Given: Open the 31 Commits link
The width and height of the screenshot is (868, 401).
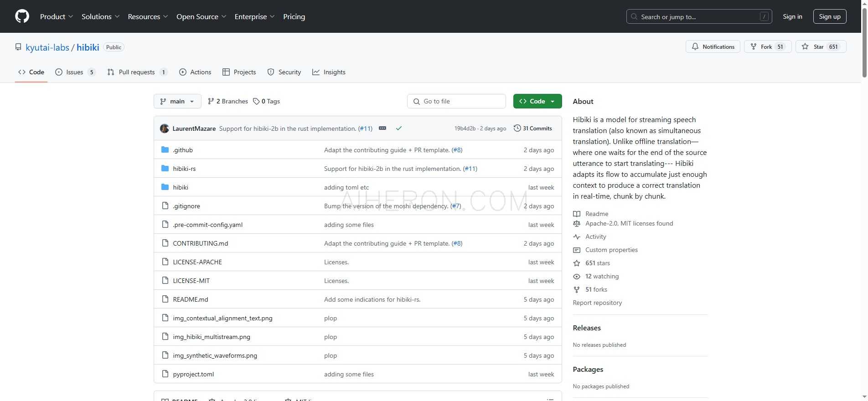Looking at the screenshot, I should tap(533, 129).
